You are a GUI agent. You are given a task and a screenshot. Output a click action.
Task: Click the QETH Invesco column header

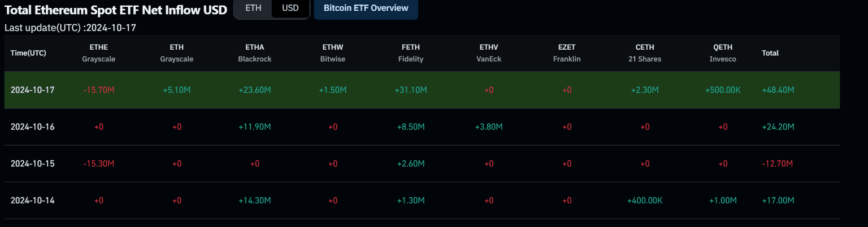tap(723, 53)
